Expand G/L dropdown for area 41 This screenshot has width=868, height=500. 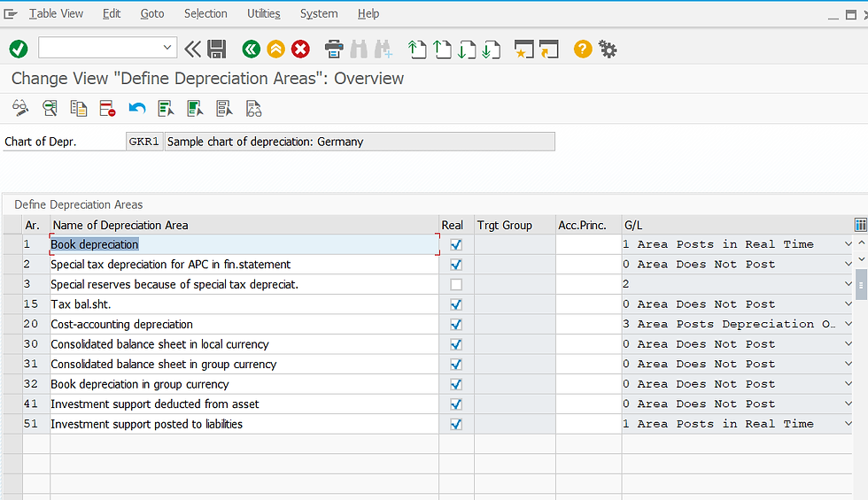(848, 404)
